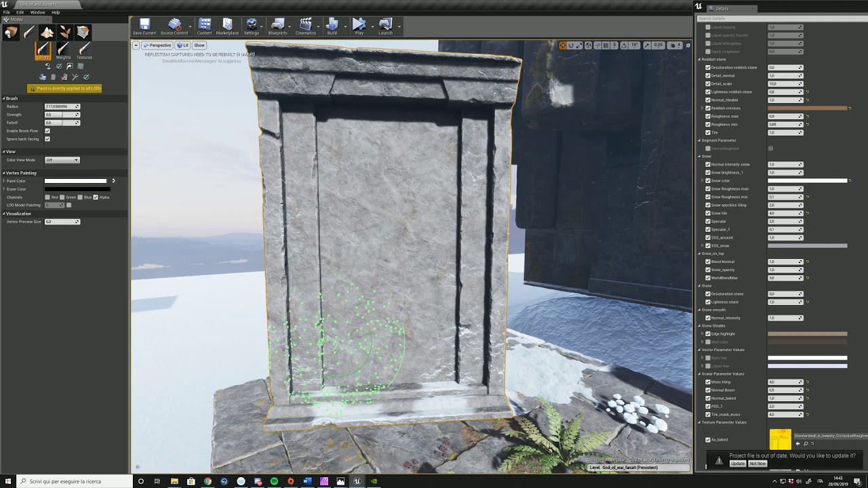This screenshot has height=488, width=868.
Task: Click the Snow color swatch
Action: click(x=807, y=180)
